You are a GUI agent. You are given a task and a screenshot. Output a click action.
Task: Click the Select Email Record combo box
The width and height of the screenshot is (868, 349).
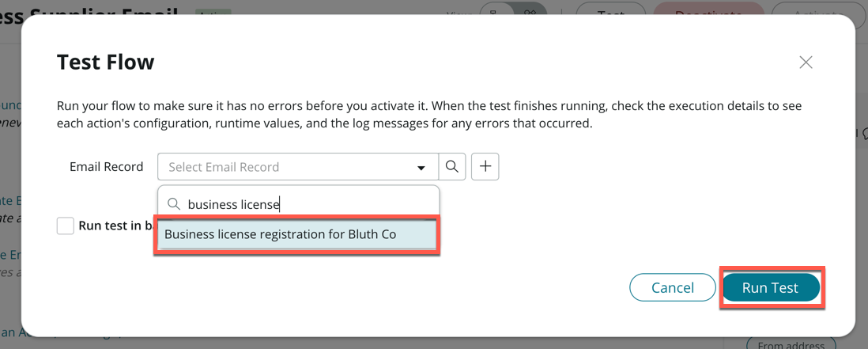pos(289,167)
